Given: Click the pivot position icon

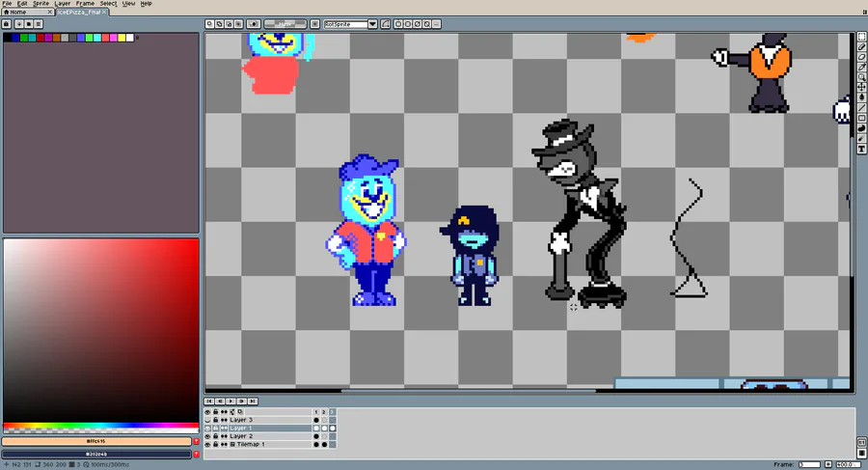Looking at the screenshot, I should point(315,24).
